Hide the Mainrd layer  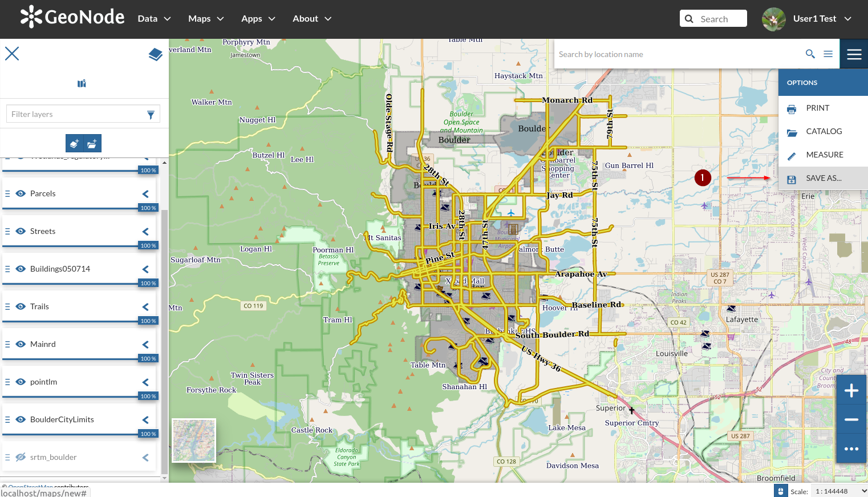point(21,344)
